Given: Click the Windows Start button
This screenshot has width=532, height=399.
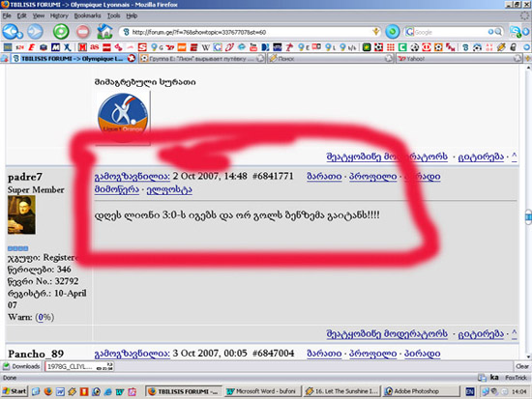Looking at the screenshot, I should point(15,391).
